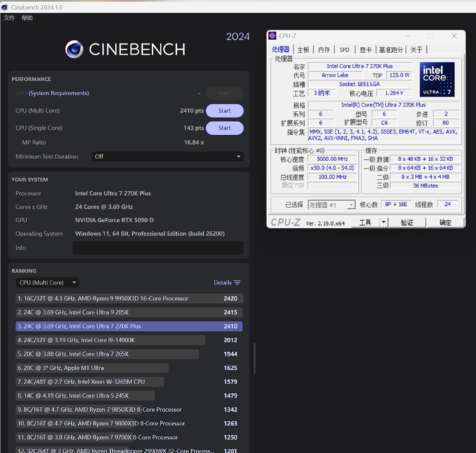Viewport: 476px width, 453px height.
Task: Click the 验证 button in CPU-Z
Action: point(407,222)
